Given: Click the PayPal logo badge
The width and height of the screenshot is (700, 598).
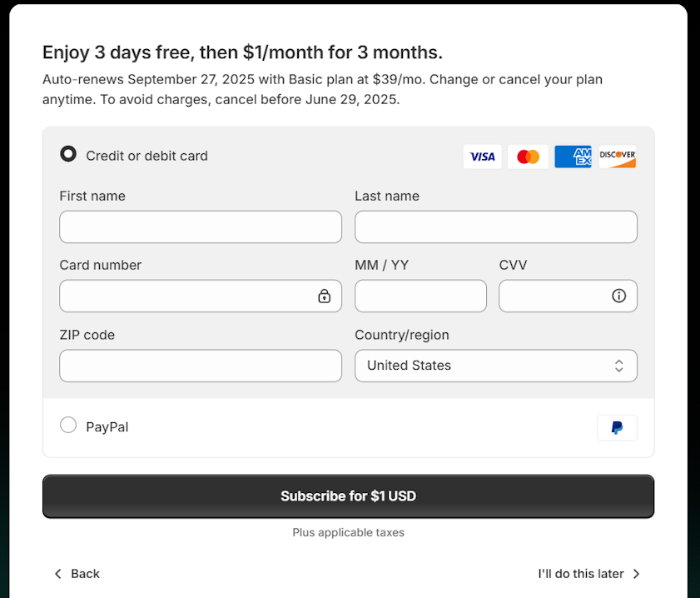Looking at the screenshot, I should (x=617, y=427).
